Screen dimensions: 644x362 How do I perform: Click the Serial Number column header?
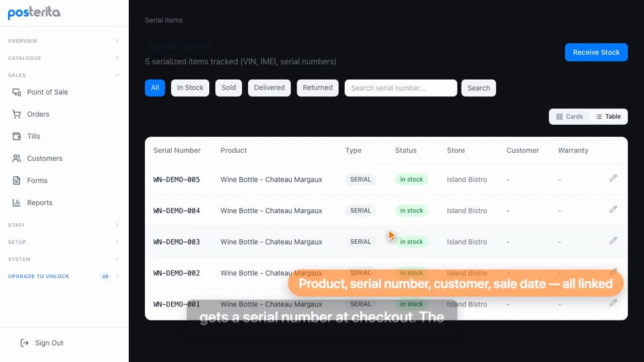pyautogui.click(x=177, y=150)
